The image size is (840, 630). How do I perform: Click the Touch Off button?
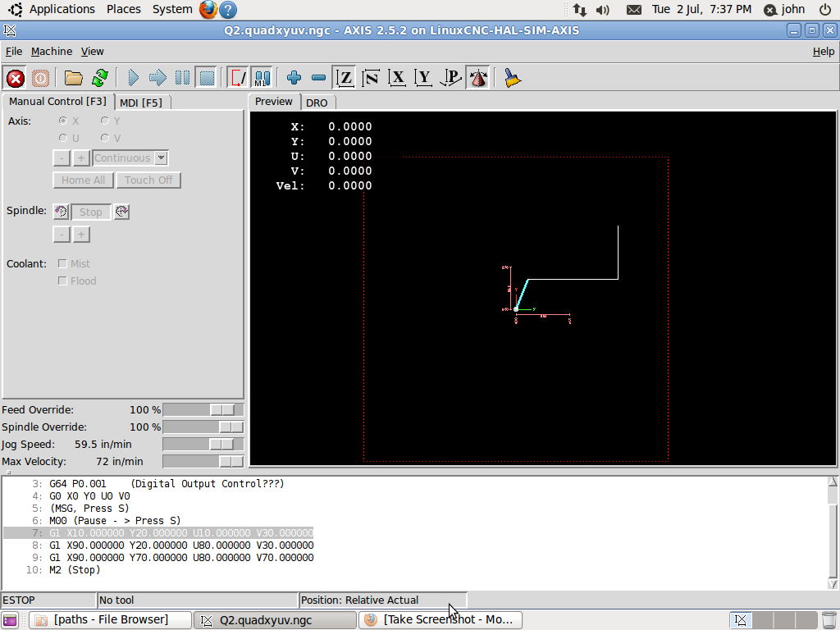148,180
